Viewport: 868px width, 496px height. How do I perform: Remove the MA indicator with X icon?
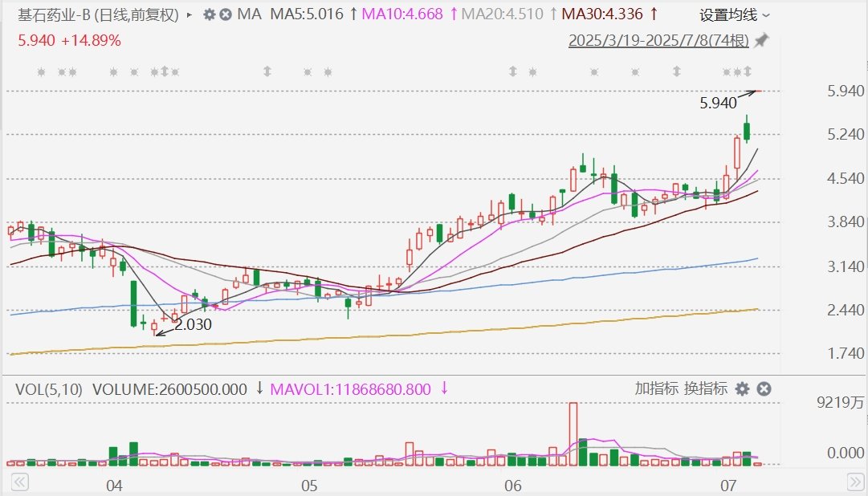(x=226, y=14)
